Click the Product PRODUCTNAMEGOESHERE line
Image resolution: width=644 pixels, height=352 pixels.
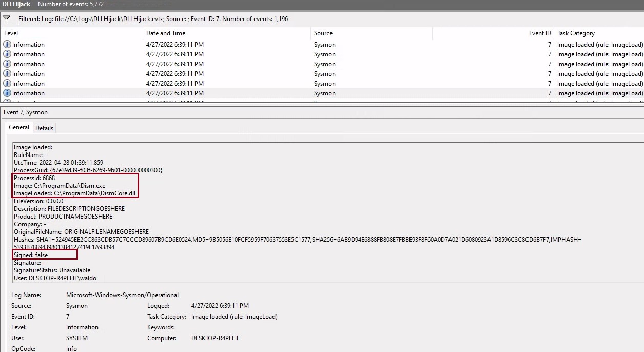click(63, 217)
